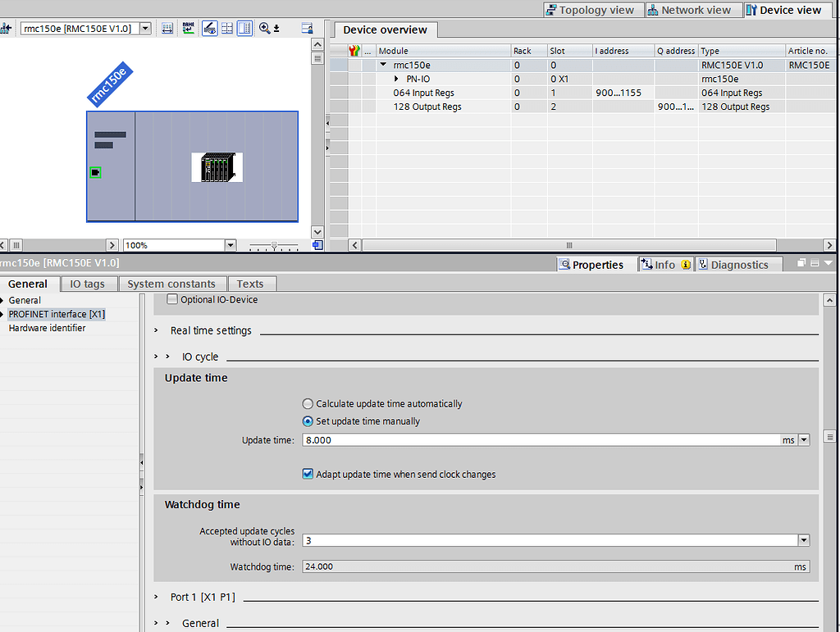Image resolution: width=840 pixels, height=632 pixels.
Task: Expand the Real time settings section
Action: click(x=156, y=331)
